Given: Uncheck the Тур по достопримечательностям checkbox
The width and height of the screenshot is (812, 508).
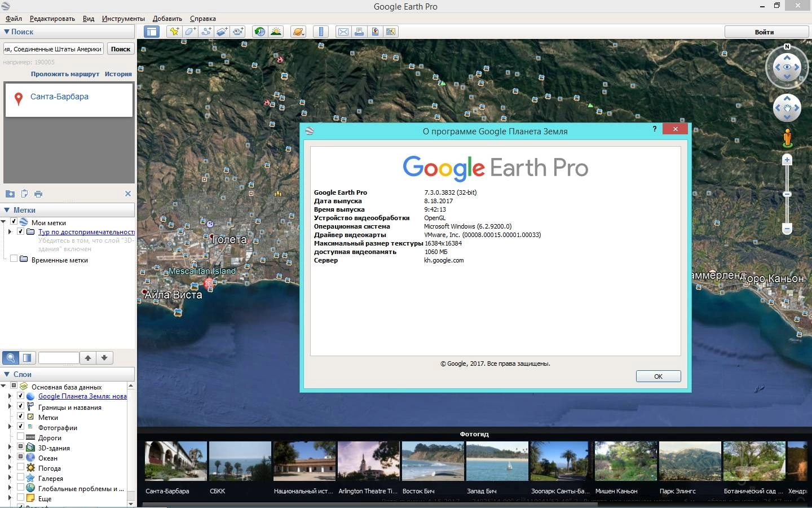Looking at the screenshot, I should coord(21,231).
